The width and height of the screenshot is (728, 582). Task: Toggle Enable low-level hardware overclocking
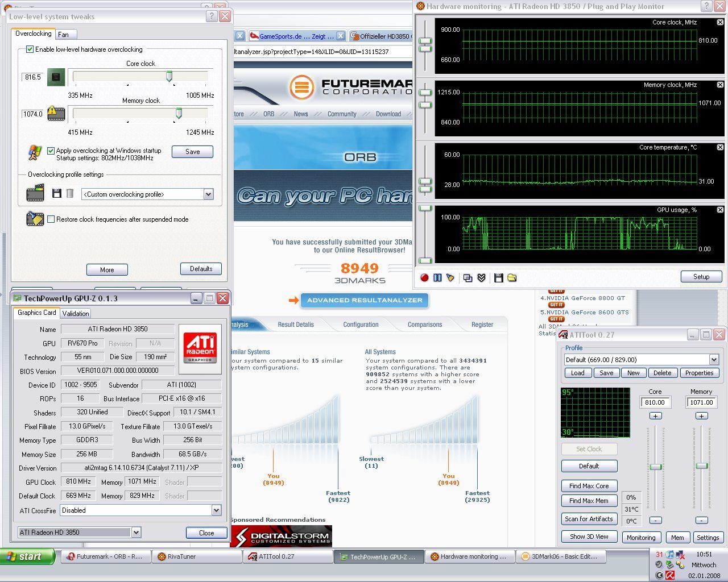click(x=30, y=49)
